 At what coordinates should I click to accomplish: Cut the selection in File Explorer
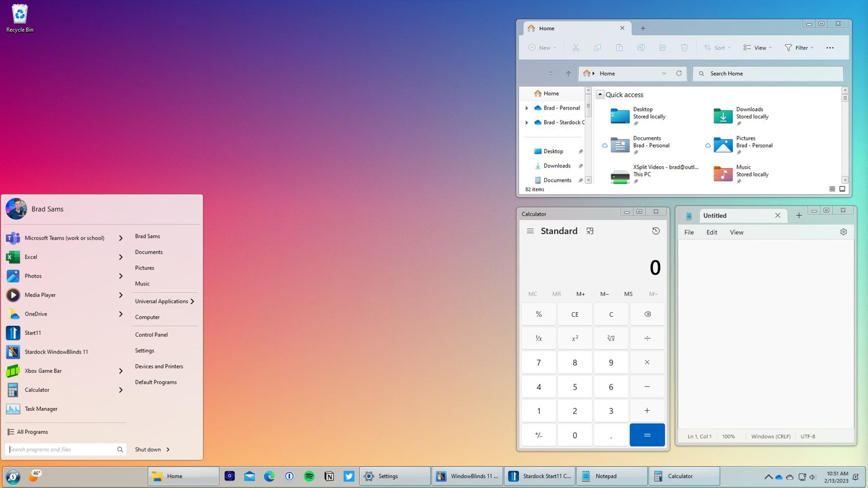pos(576,47)
